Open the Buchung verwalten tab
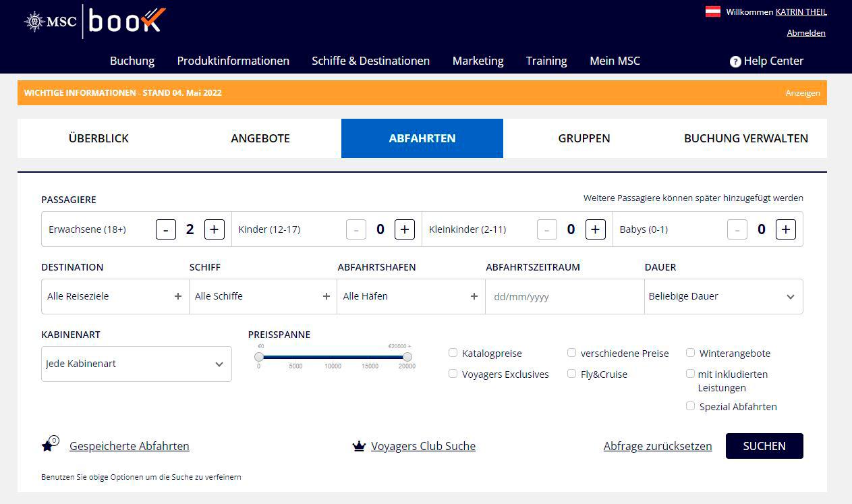The width and height of the screenshot is (852, 504). (746, 138)
